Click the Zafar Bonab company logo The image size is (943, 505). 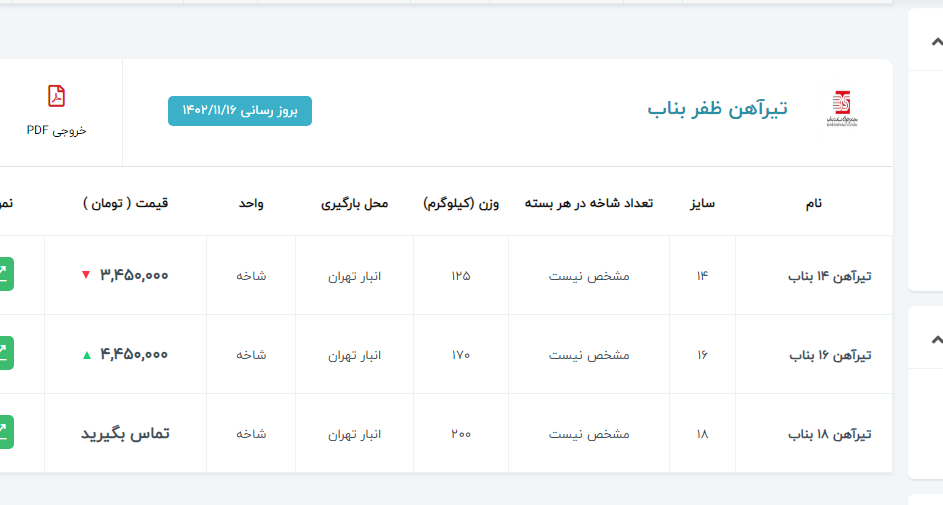click(842, 109)
